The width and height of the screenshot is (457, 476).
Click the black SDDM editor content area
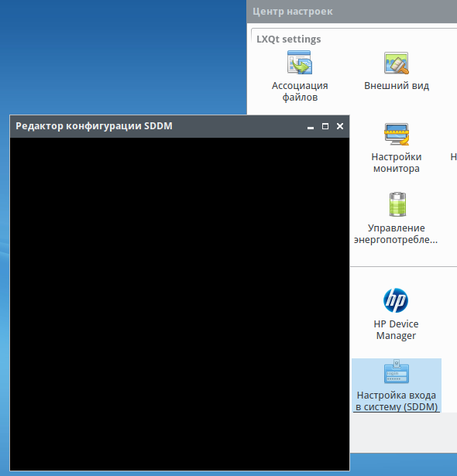[x=180, y=304]
